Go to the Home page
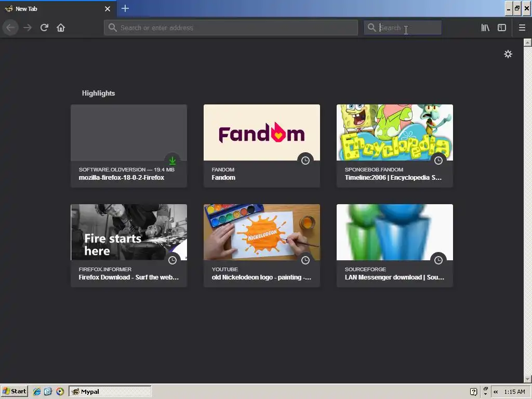 [x=61, y=28]
